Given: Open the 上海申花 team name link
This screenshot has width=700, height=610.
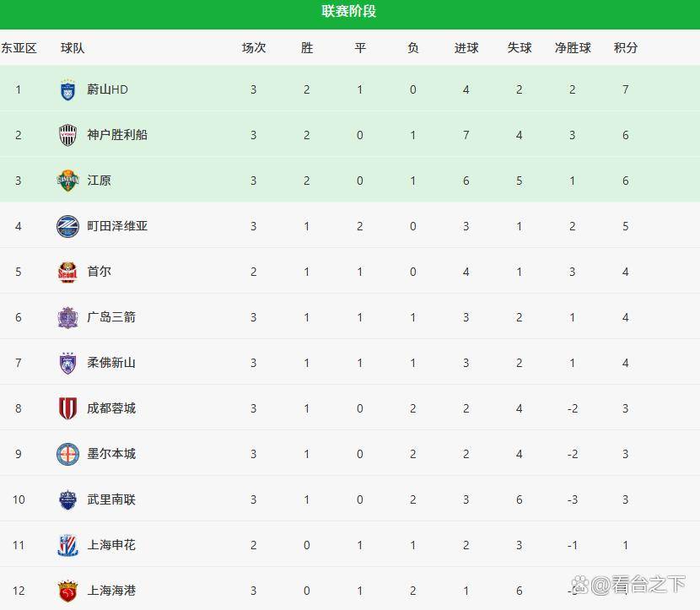Looking at the screenshot, I should (x=111, y=545).
